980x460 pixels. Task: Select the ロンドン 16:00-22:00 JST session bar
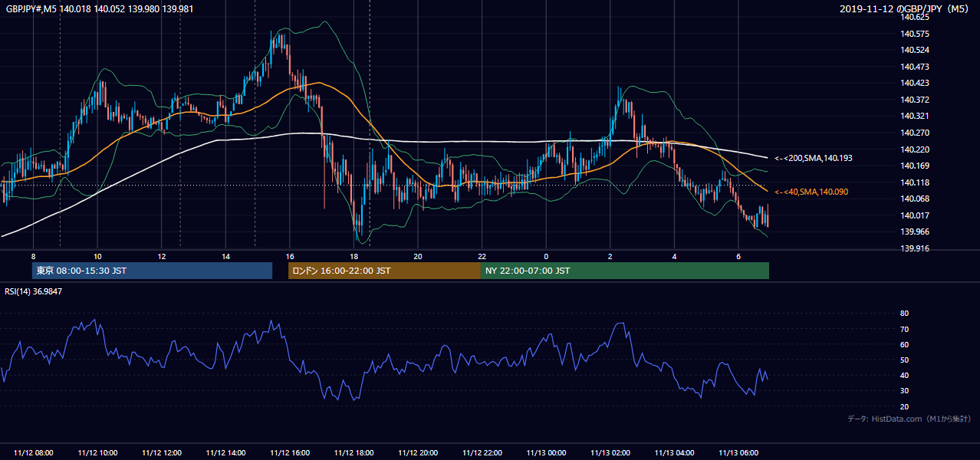tap(384, 271)
